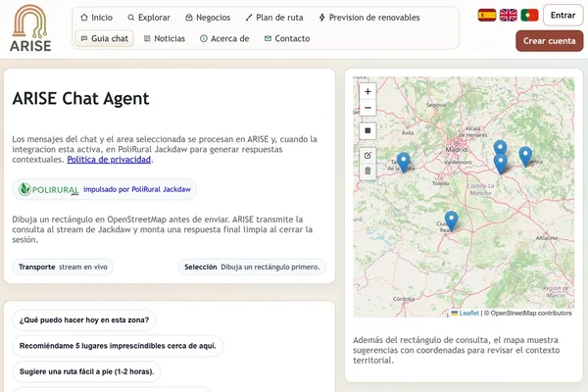The height and width of the screenshot is (392, 588).
Task: Zoom in on the map
Action: coord(367,91)
